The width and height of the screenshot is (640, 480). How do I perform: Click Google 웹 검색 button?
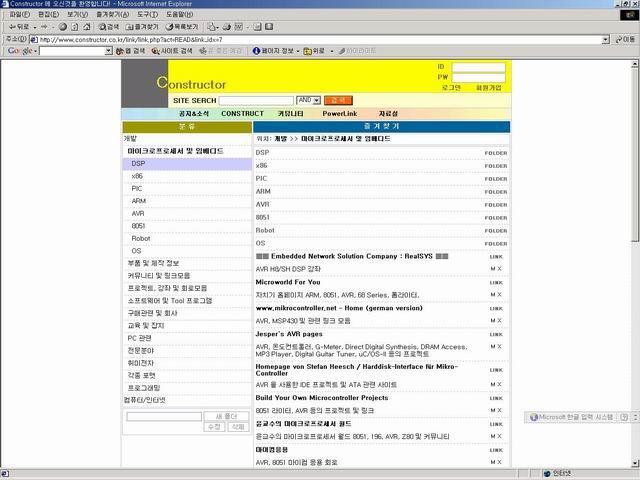click(x=131, y=51)
